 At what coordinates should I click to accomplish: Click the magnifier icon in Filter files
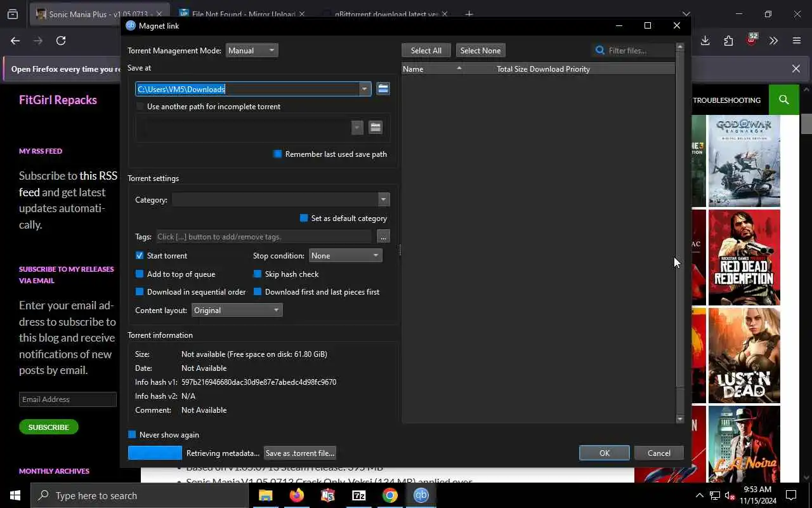point(600,50)
